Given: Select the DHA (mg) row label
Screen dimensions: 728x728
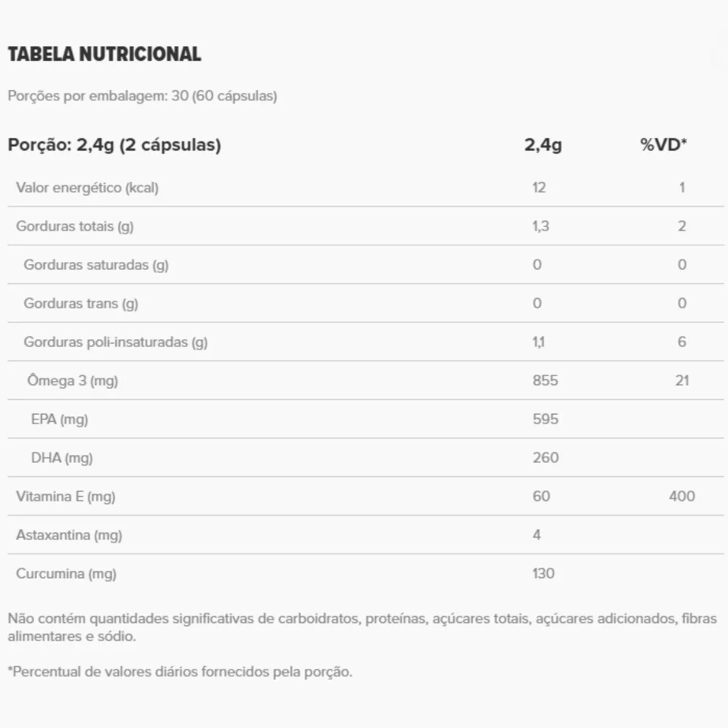Looking at the screenshot, I should click(x=62, y=458).
